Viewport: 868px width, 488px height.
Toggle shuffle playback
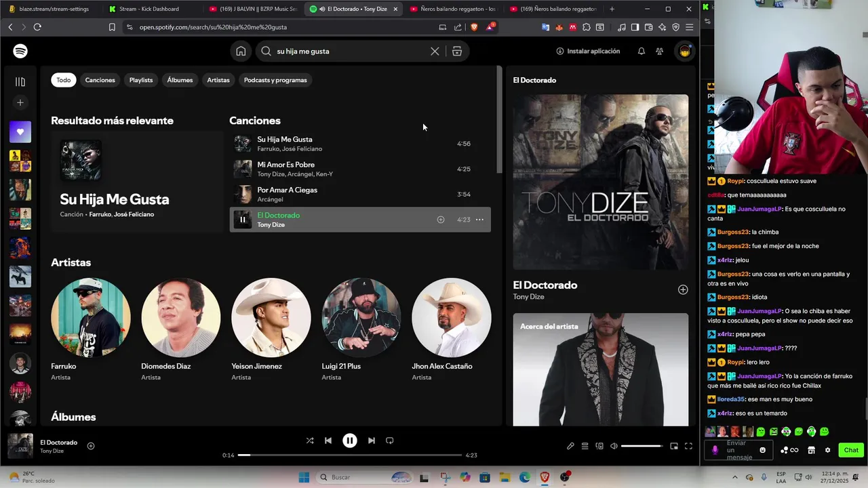[310, 441]
